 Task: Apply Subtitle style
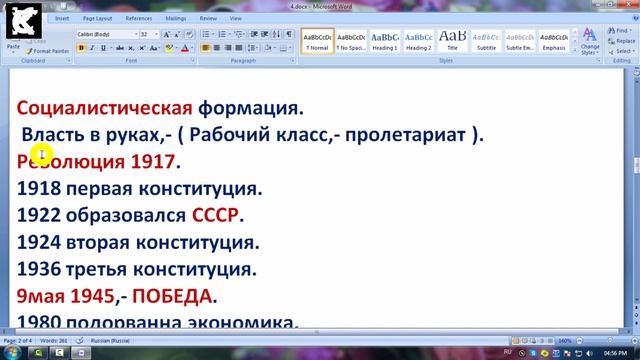pyautogui.click(x=487, y=41)
